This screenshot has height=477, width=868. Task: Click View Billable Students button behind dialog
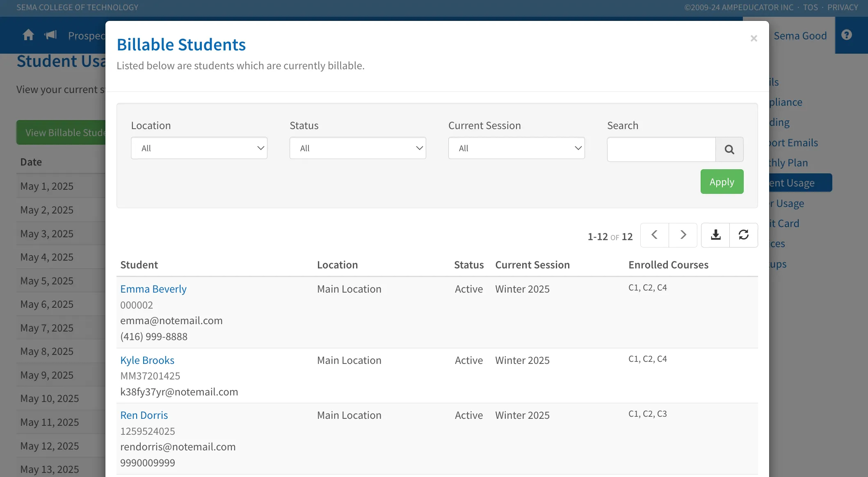62,132
